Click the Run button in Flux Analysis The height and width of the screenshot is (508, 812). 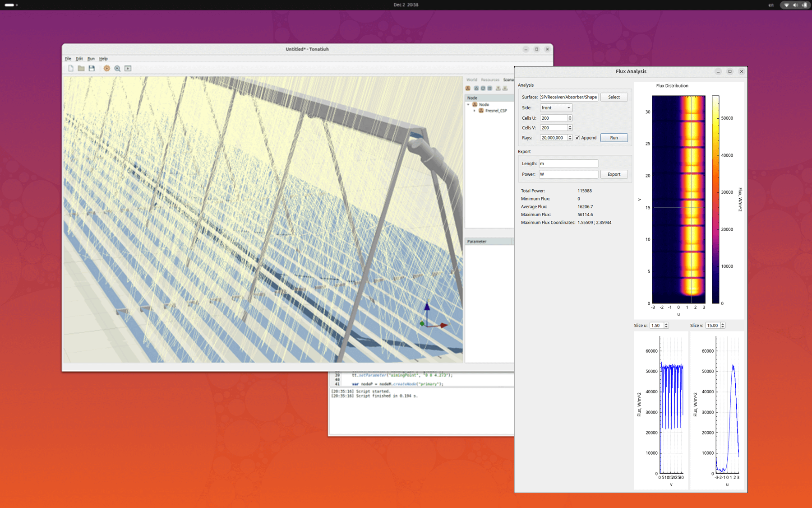614,138
